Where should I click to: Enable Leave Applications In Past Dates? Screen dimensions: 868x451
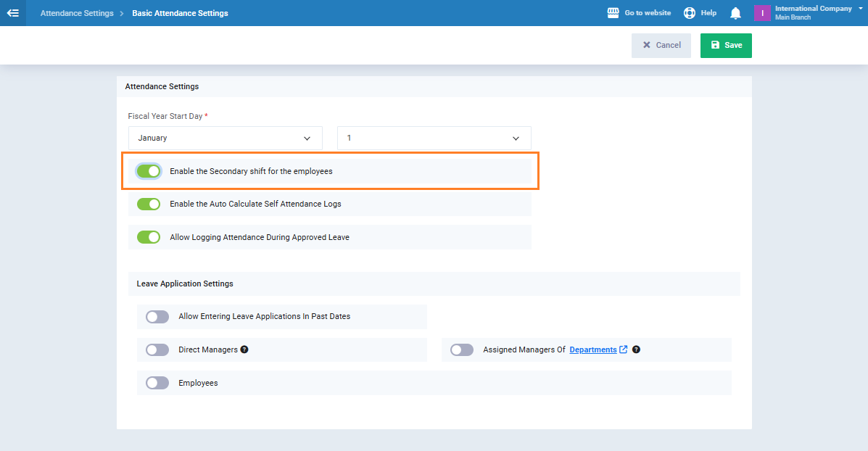coord(157,316)
